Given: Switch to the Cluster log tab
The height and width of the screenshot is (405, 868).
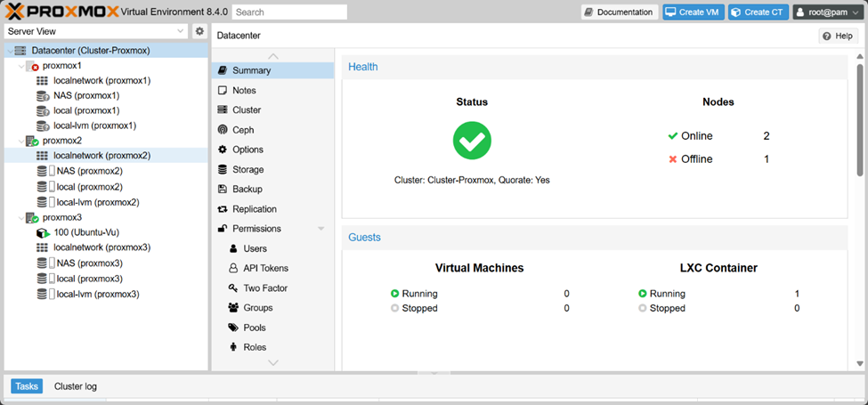Looking at the screenshot, I should [x=76, y=386].
